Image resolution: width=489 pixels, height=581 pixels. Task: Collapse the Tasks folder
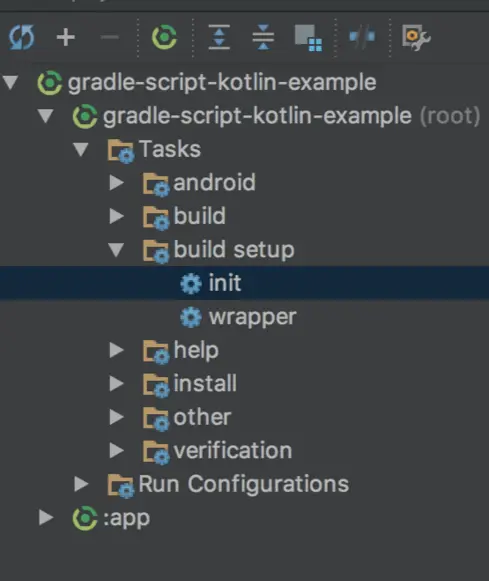[x=80, y=149]
